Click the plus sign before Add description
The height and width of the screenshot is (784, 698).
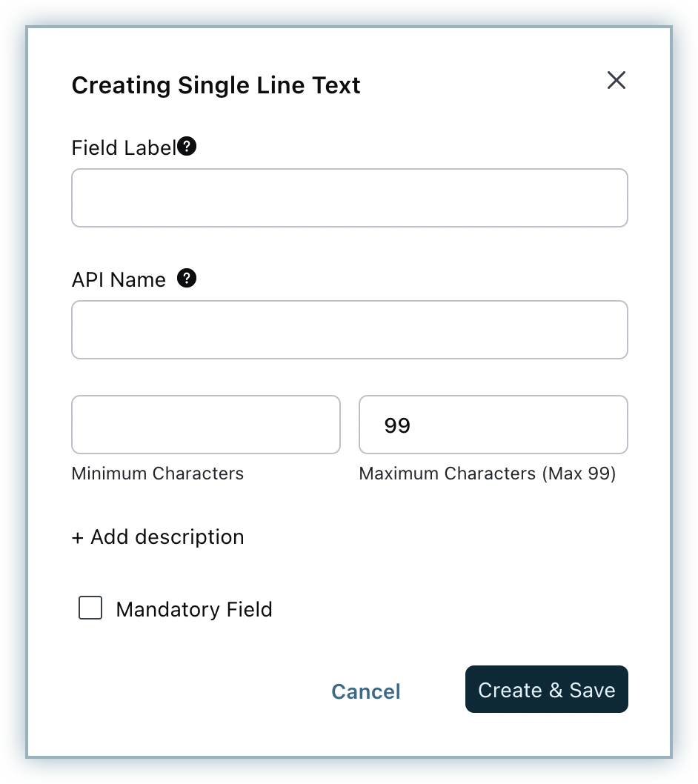point(78,537)
